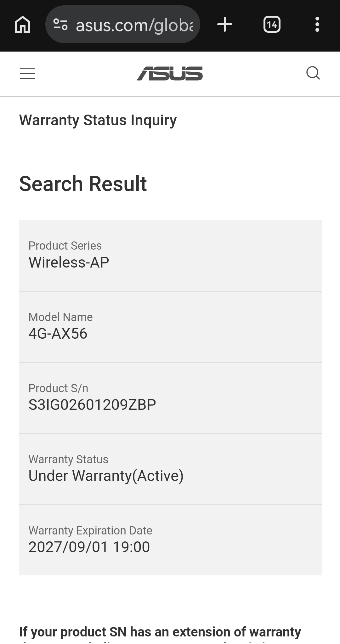Open site info icon in address bar

tap(60, 25)
